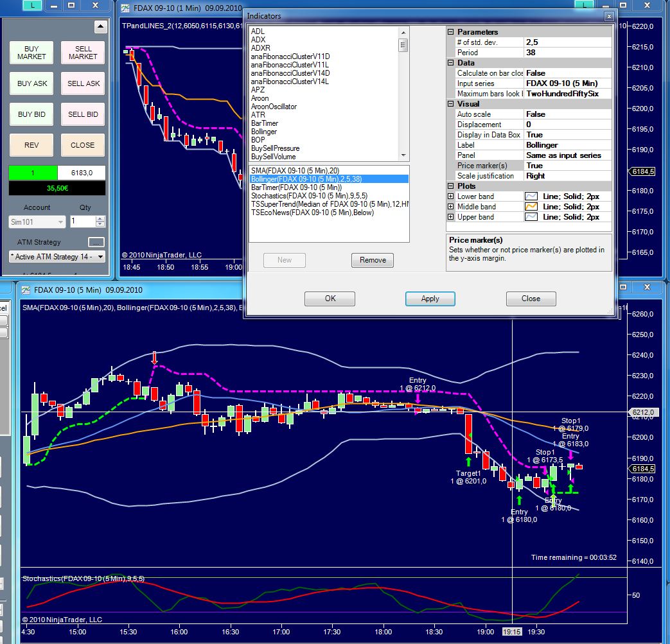
Task: Click the Qty input field
Action: 83,222
